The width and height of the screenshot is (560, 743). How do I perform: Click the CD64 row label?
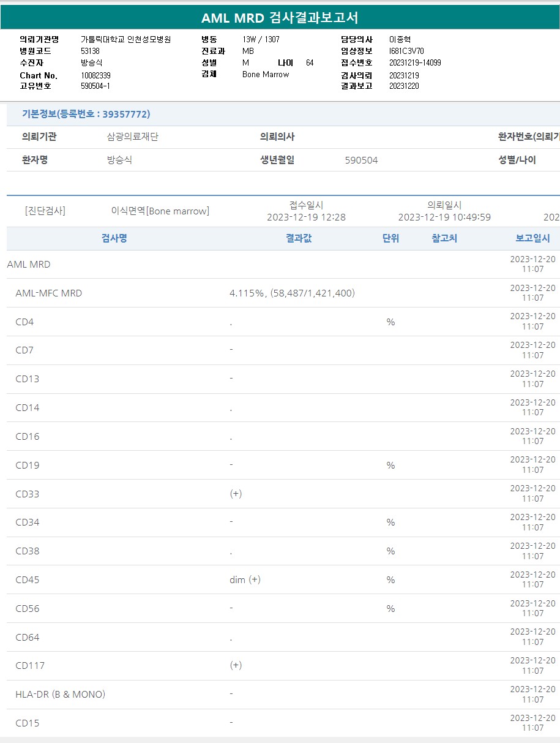tap(27, 638)
